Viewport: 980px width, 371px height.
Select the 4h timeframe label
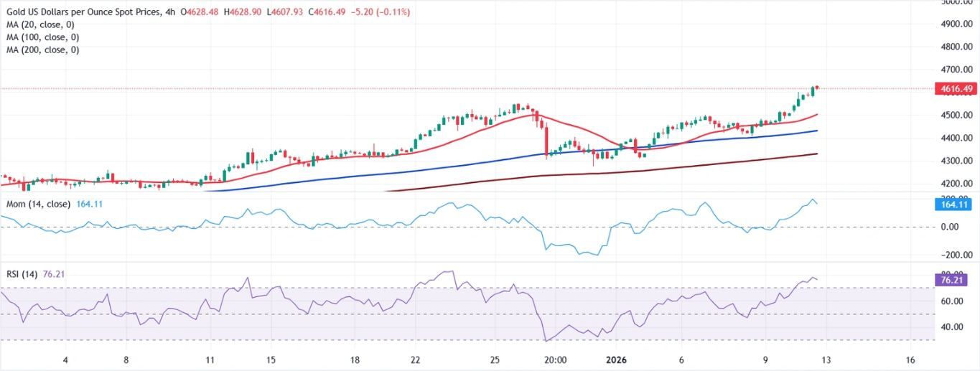tap(169, 11)
